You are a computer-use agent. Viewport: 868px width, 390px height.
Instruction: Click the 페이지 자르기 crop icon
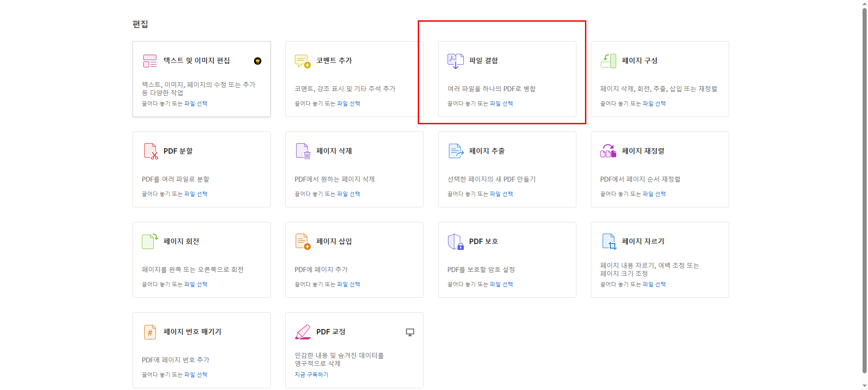[609, 242]
